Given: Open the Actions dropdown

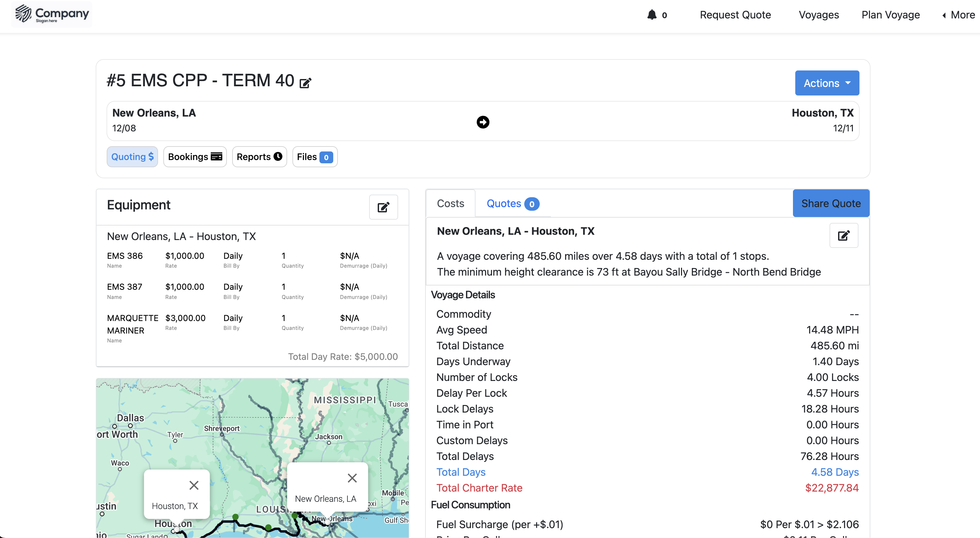Looking at the screenshot, I should pyautogui.click(x=827, y=83).
